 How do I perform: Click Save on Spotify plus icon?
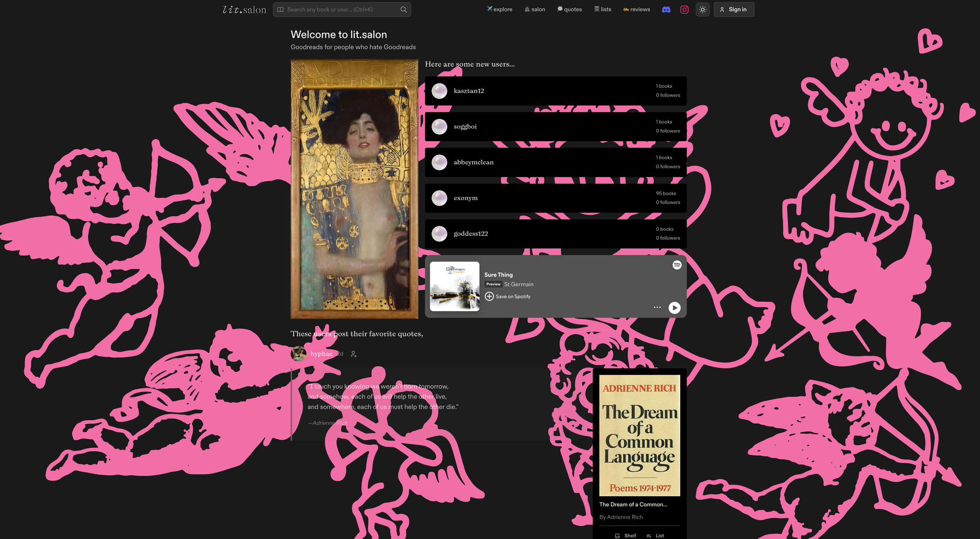coord(489,296)
